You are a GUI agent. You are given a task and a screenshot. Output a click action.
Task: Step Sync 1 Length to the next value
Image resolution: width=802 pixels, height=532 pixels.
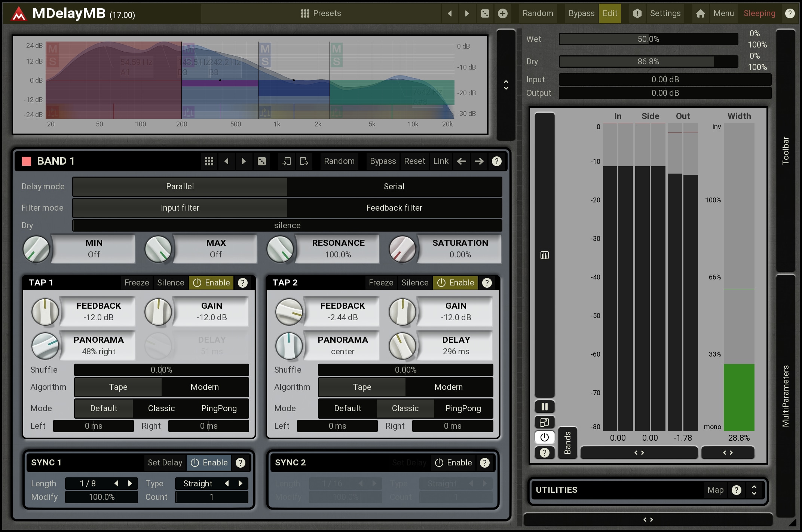click(x=130, y=483)
